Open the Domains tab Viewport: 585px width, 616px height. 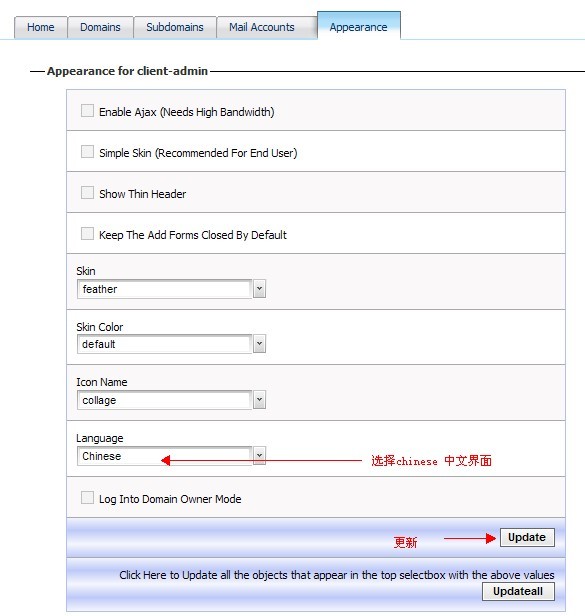[x=101, y=28]
